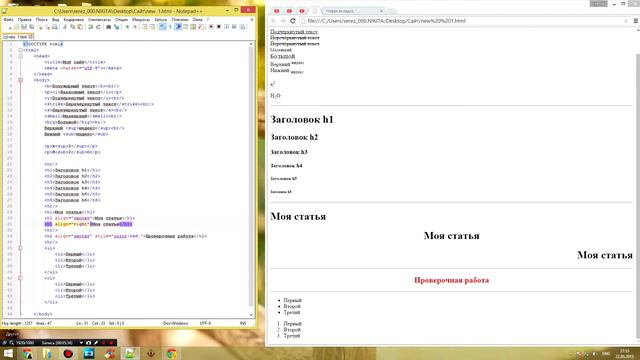Close the Новая вкладка Chrome tab
The width and height of the screenshot is (640, 360).
[x=381, y=11]
